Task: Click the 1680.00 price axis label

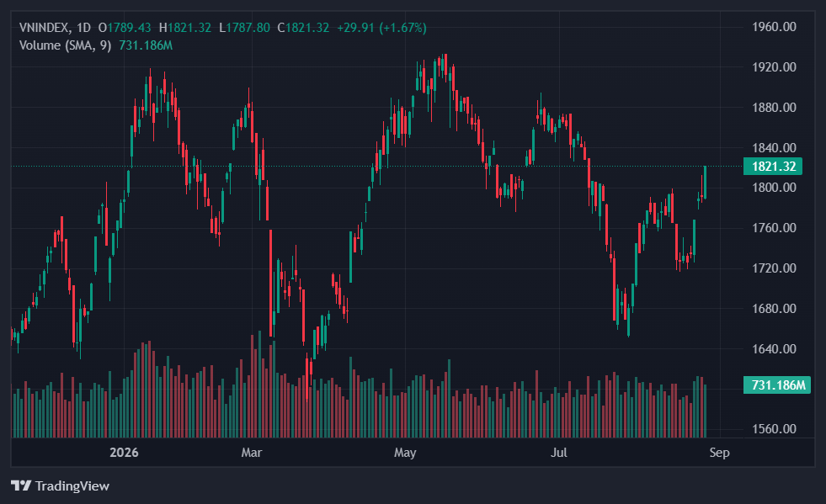Action: tap(774, 308)
